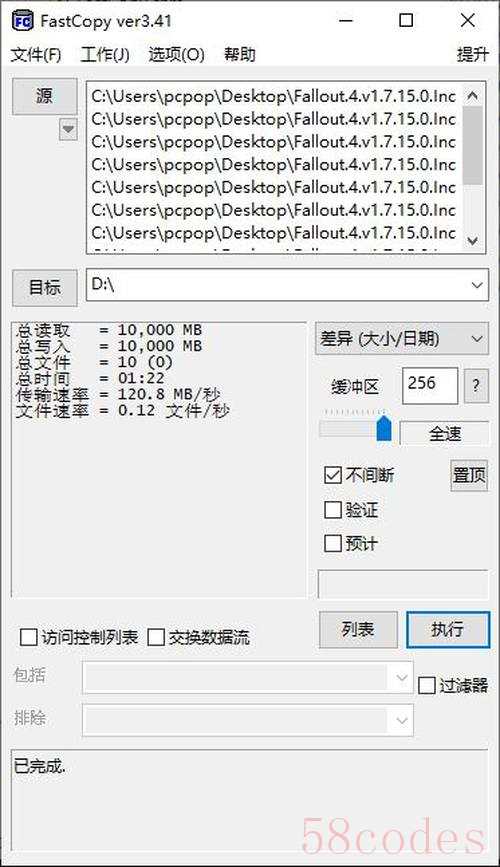Expand the 目标 D:\ path dropdown

pyautogui.click(x=476, y=285)
